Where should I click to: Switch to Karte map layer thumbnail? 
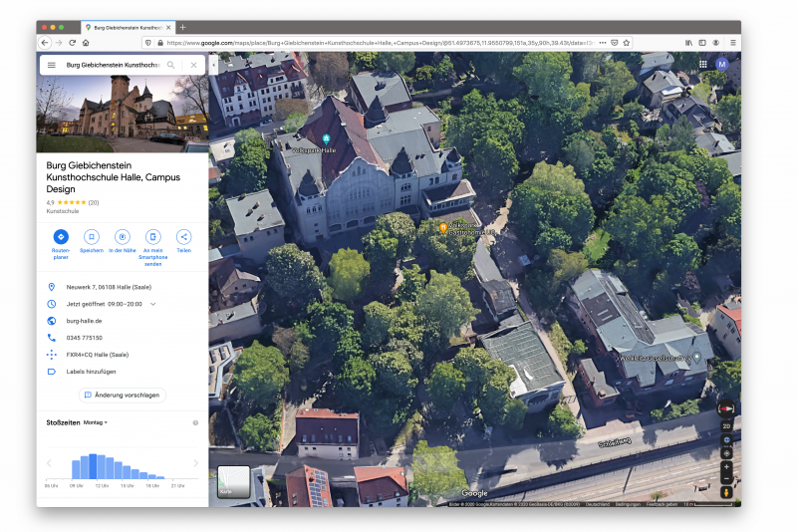pos(233,482)
